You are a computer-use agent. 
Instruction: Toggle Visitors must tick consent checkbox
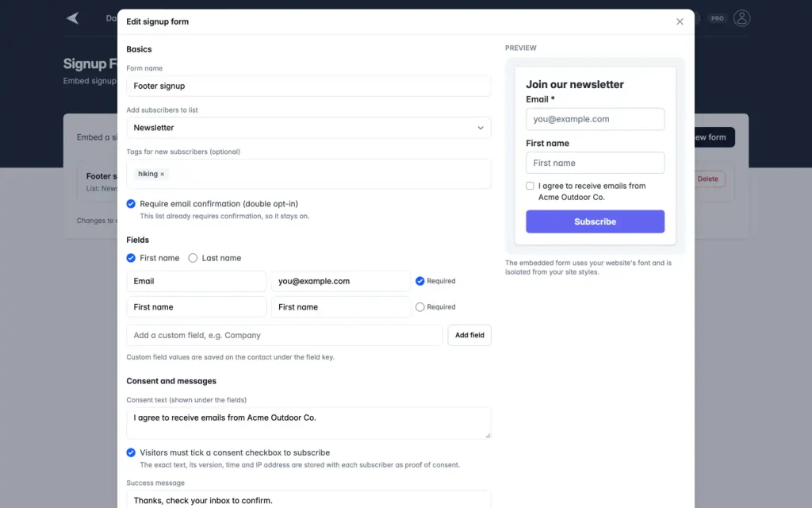click(131, 452)
